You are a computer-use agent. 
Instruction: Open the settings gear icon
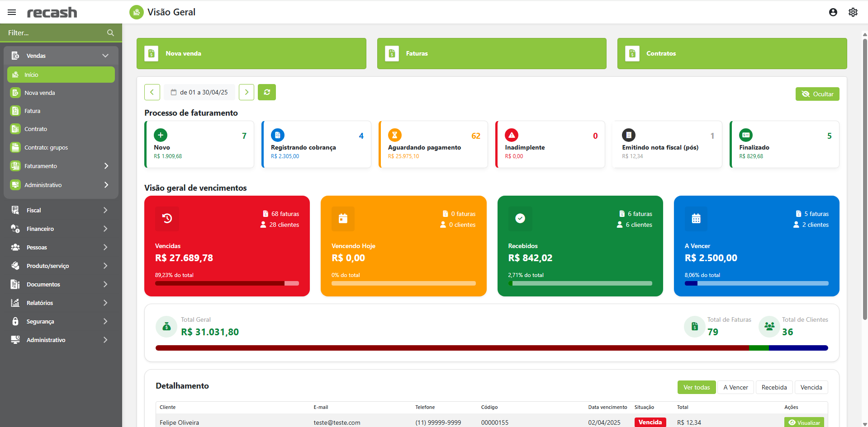(x=853, y=12)
